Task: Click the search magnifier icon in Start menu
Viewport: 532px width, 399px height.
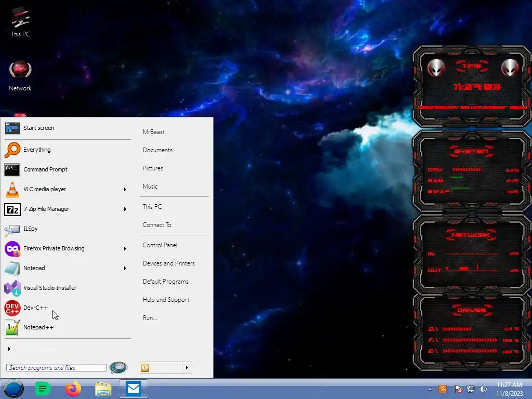Action: pos(118,367)
